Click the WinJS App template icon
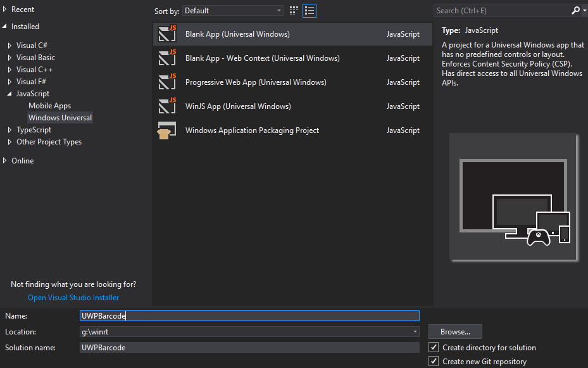This screenshot has height=368, width=588. click(167, 106)
